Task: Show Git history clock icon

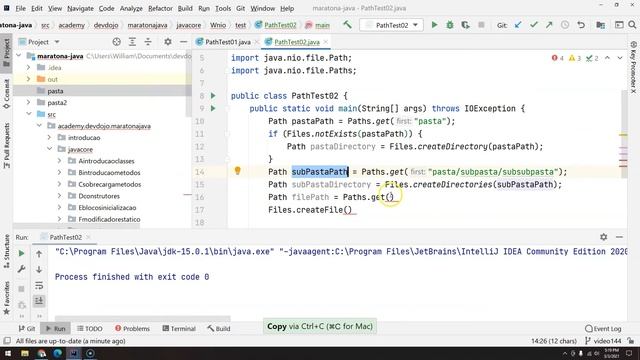Action: 565,25
